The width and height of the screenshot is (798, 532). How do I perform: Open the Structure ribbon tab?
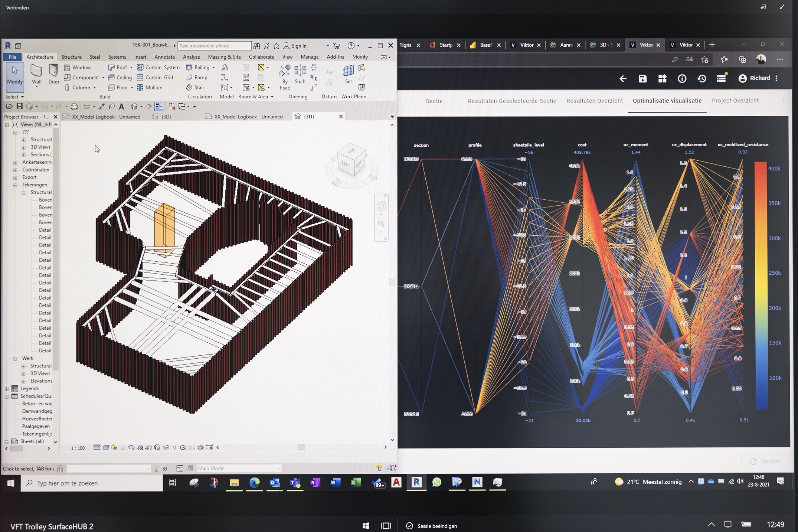click(x=71, y=57)
